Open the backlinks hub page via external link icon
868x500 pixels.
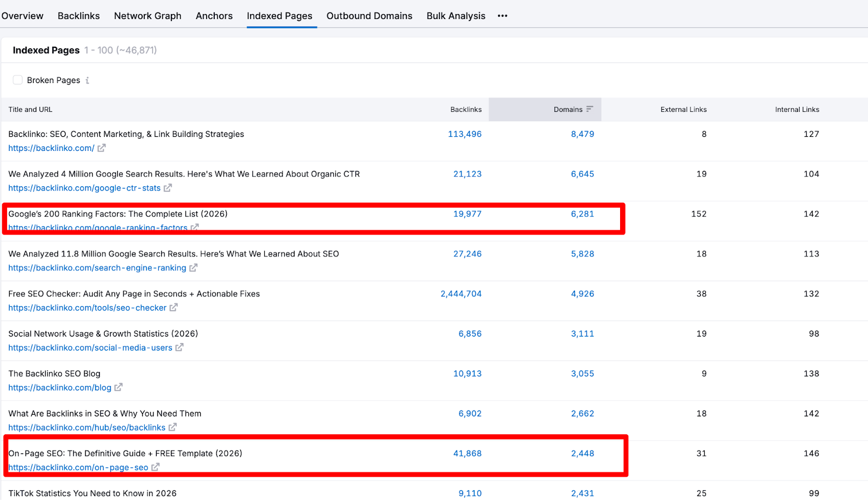172,427
